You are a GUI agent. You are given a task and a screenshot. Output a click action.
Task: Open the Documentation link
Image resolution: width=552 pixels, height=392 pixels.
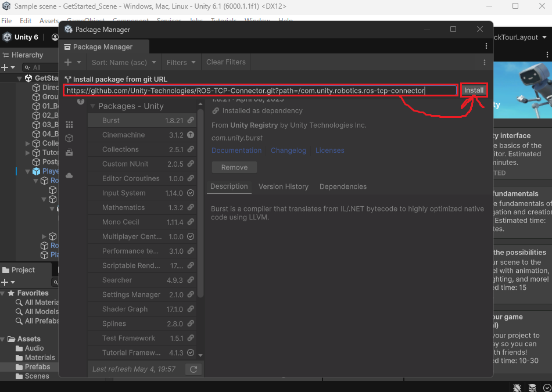coord(236,150)
